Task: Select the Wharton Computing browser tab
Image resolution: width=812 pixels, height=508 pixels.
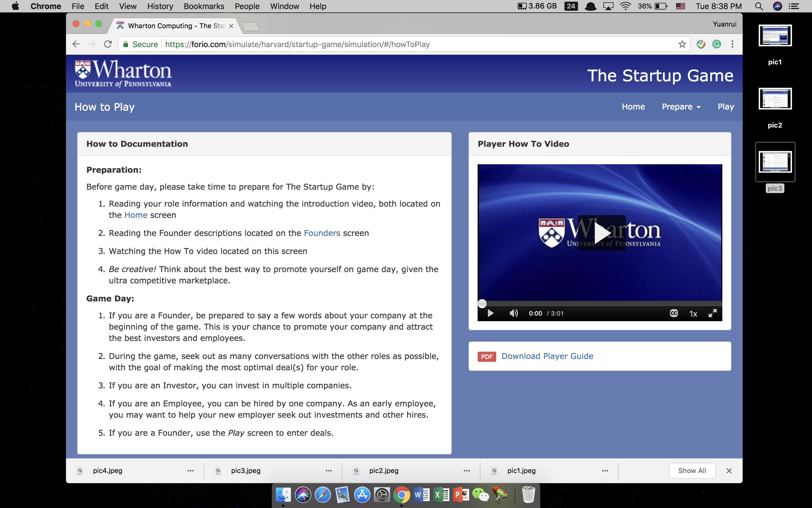Action: tap(175, 26)
